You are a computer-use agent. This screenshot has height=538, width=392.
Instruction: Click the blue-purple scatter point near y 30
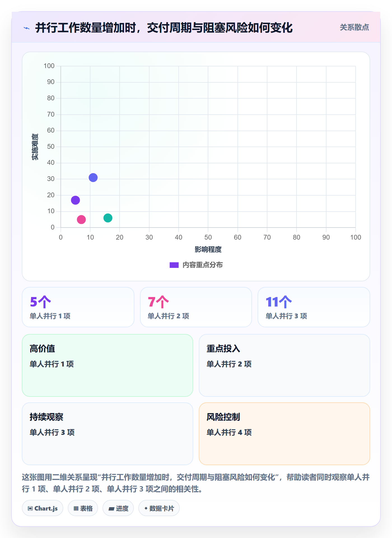(93, 177)
